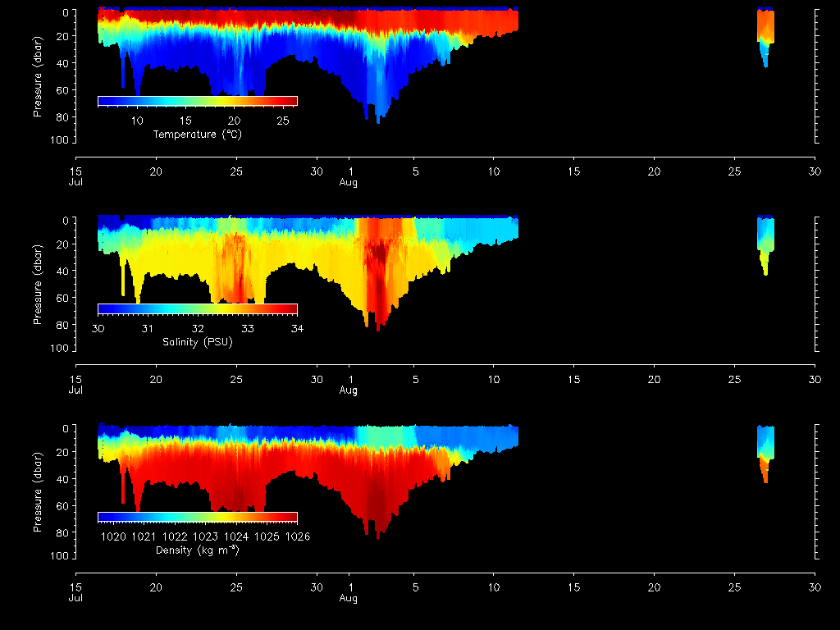Click "Aug" under the salinity plot time axis
This screenshot has width=840, height=630.
click(349, 390)
